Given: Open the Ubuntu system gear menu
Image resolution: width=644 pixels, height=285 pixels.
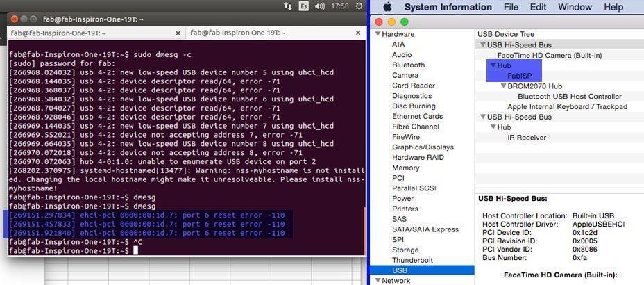Looking at the screenshot, I should pos(359,6).
